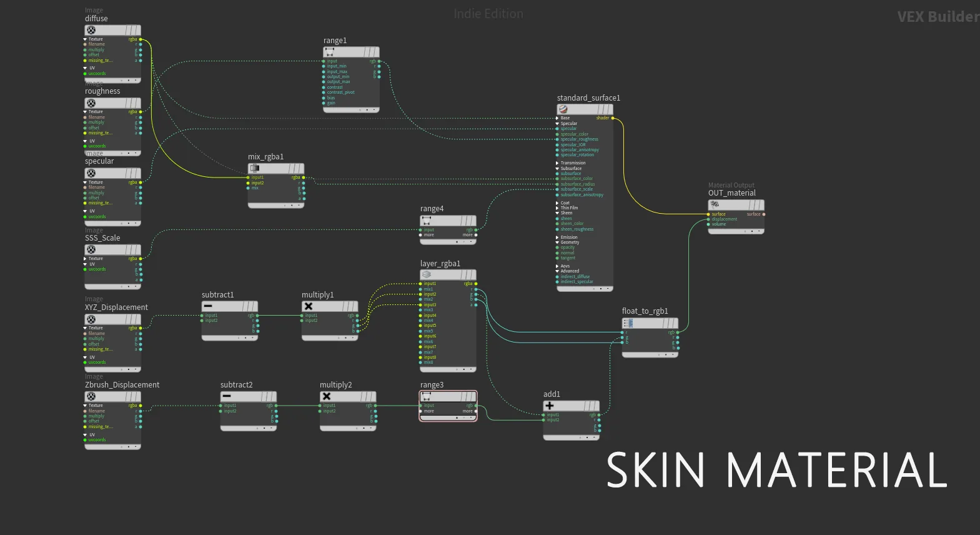
Task: Click the OUT_material output node icon
Action: click(x=715, y=204)
